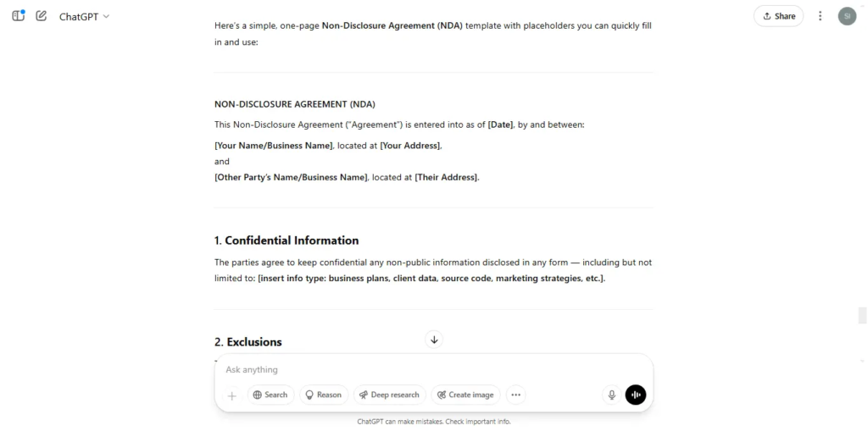Open the three-dot options menu at top right
868x431 pixels.
[x=821, y=16]
